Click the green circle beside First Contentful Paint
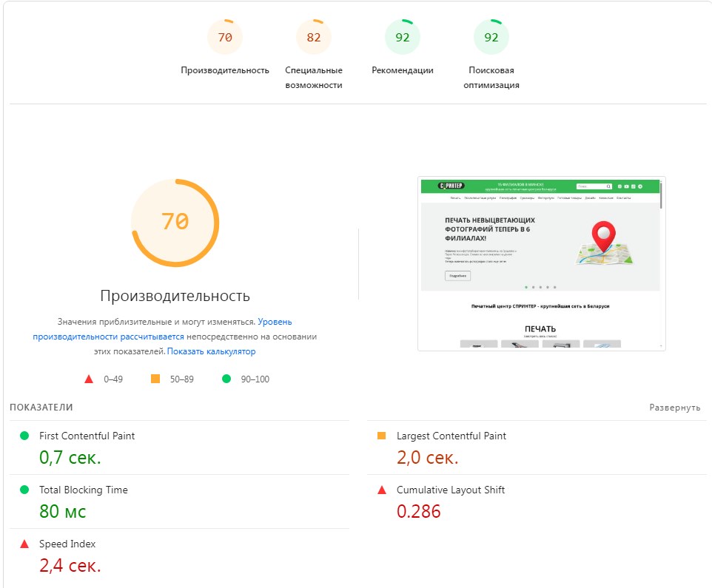Image resolution: width=712 pixels, height=588 pixels. coord(24,436)
